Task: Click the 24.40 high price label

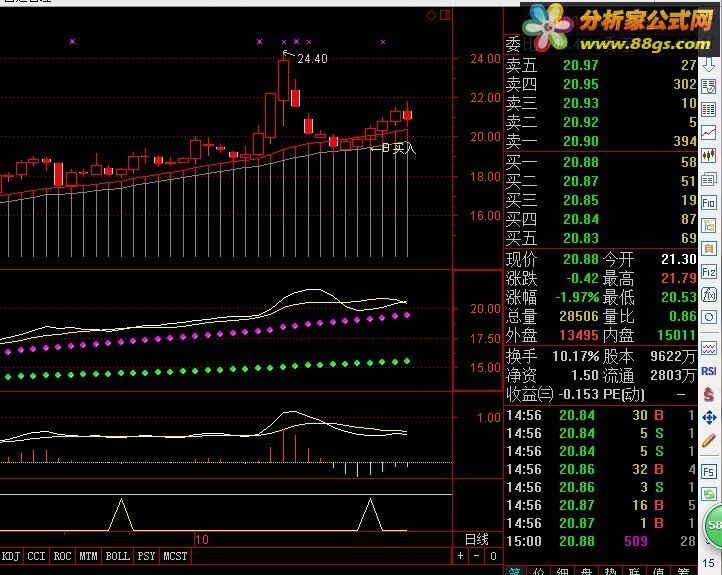Action: pyautogui.click(x=312, y=59)
